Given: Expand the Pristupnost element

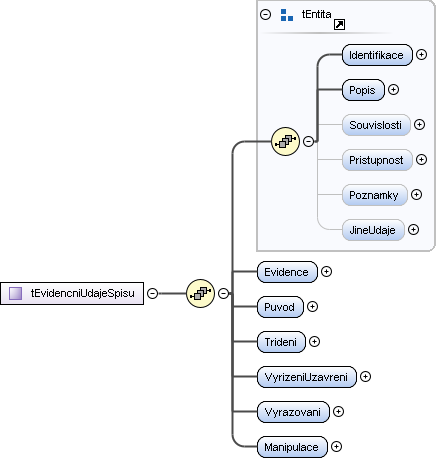Looking at the screenshot, I should coord(421,160).
